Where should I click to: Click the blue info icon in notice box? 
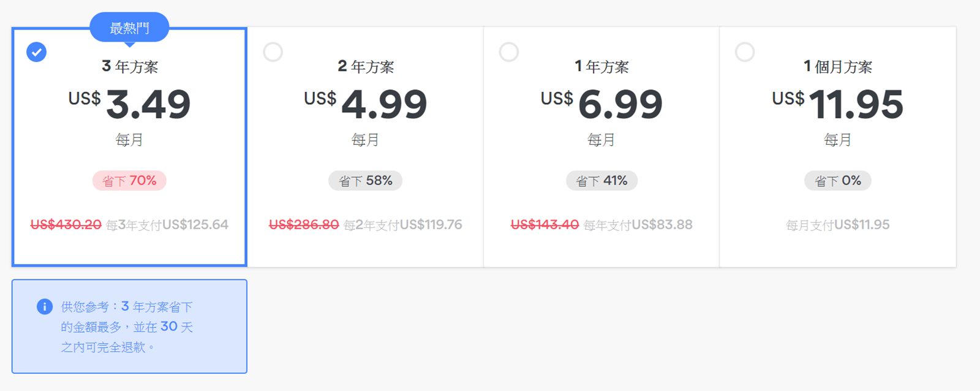pyautogui.click(x=44, y=306)
